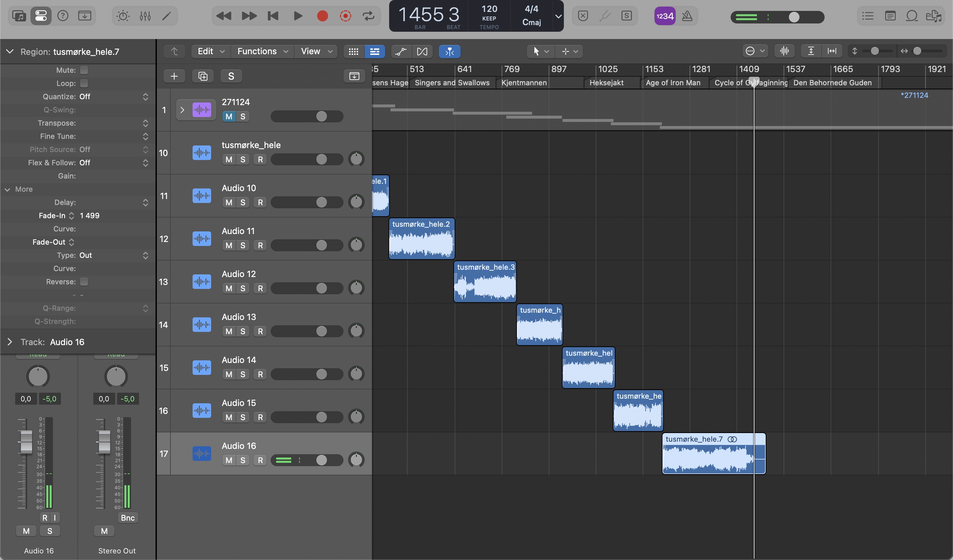This screenshot has width=953, height=560.
Task: Open the Quantize dropdown in region inspector
Action: 145,97
